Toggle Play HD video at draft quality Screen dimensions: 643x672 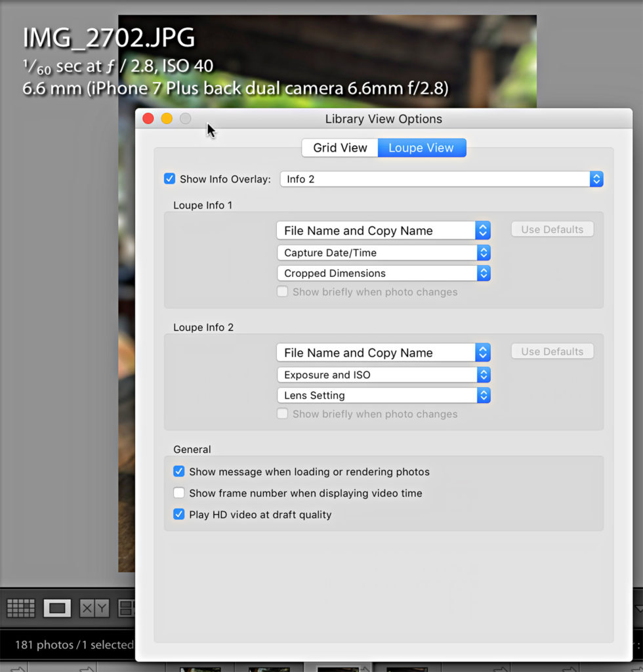click(x=178, y=514)
